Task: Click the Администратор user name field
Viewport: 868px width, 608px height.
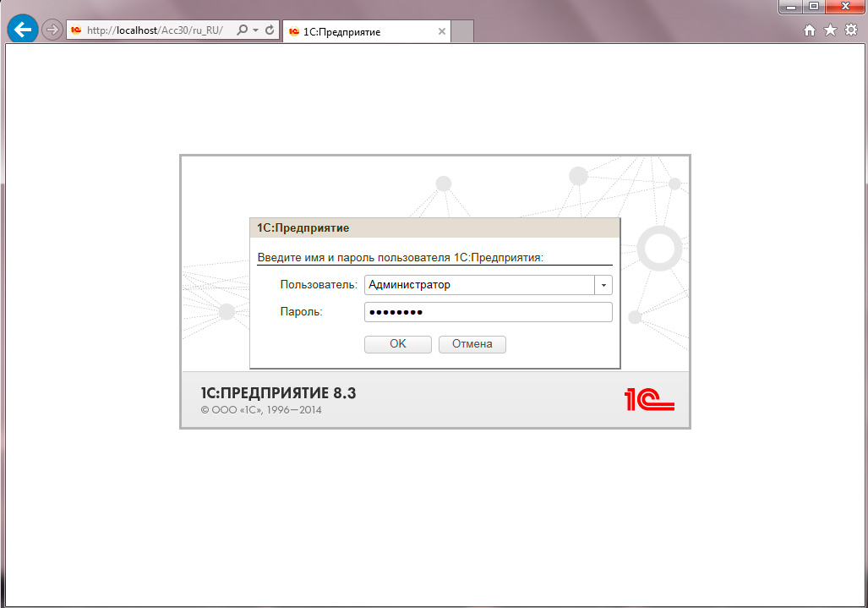Action: coord(479,286)
